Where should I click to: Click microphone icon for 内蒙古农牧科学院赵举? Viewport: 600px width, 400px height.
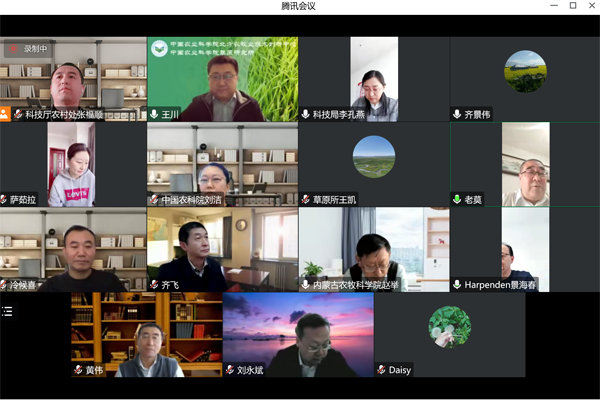tap(305, 285)
